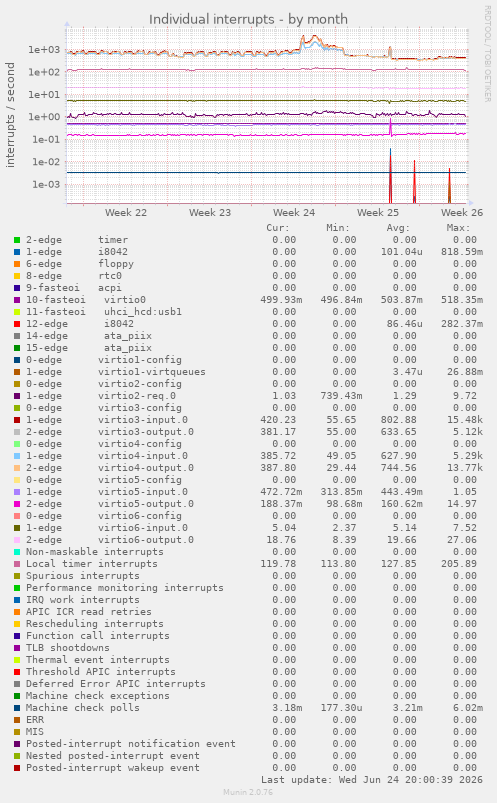
Task: Click the swatch beside virtio4-output.0
Action: 17,468
